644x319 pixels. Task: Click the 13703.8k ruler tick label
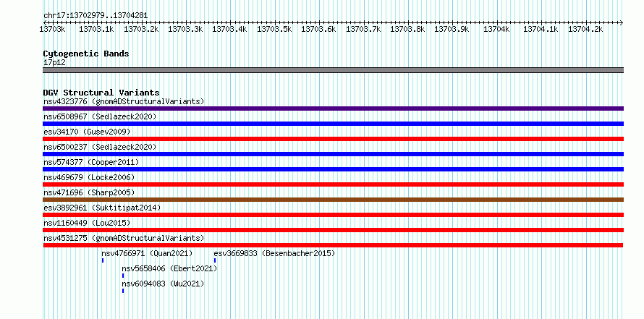[x=407, y=29]
